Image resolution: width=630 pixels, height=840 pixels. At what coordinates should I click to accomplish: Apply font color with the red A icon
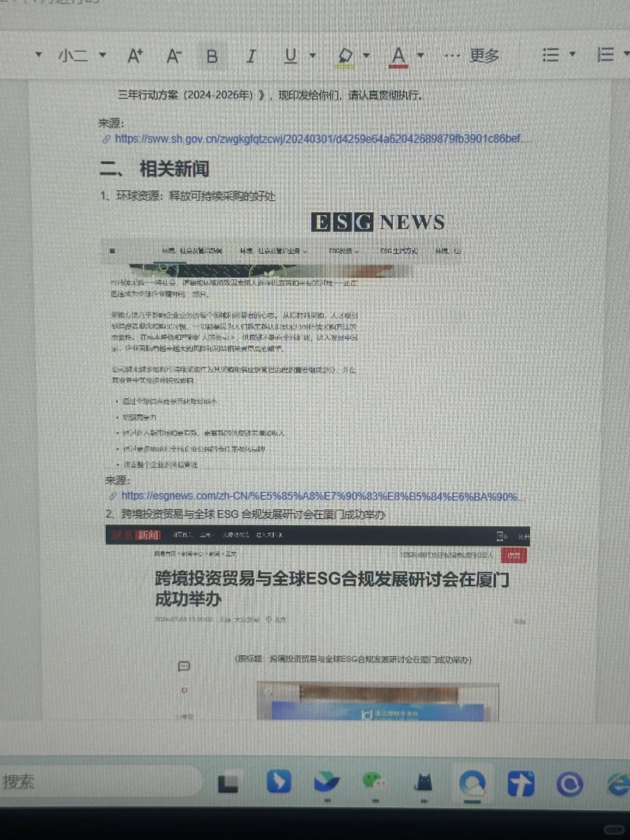click(397, 54)
